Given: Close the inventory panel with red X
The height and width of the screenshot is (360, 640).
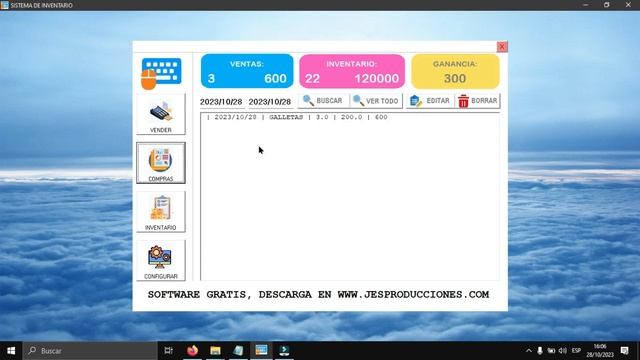Looking at the screenshot, I should (502, 47).
